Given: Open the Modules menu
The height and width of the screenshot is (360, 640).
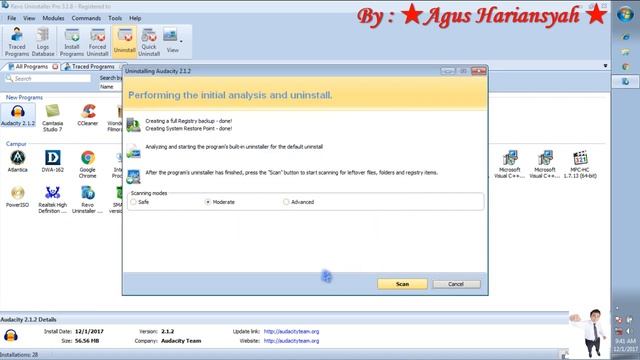Looking at the screenshot, I should [x=53, y=18].
